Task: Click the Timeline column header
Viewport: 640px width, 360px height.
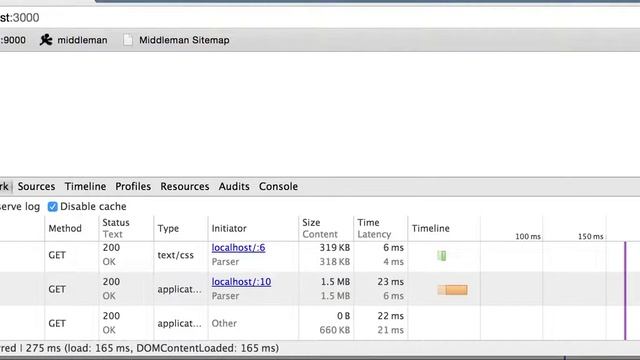Action: pyautogui.click(x=431, y=228)
